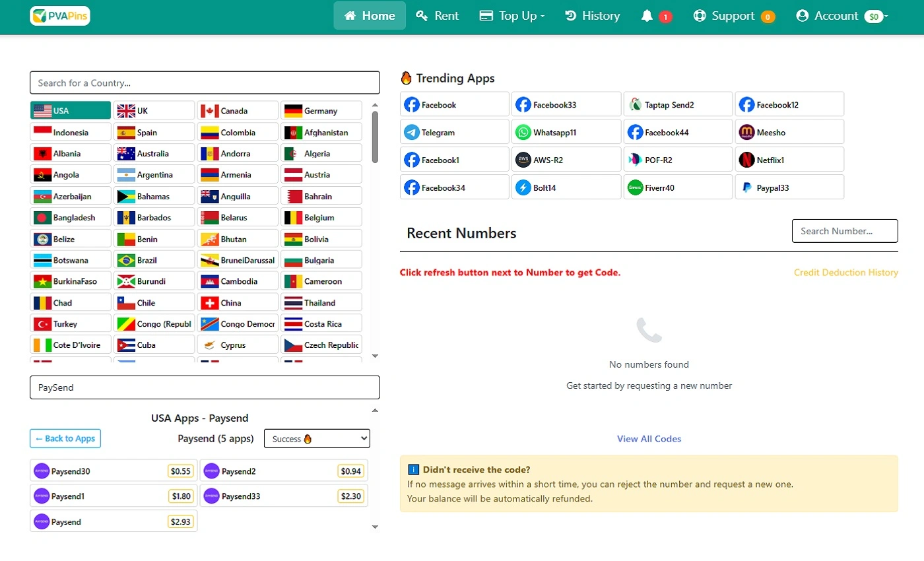Select the POF-R2 trending app
This screenshot has height=561, width=924.
click(x=678, y=160)
